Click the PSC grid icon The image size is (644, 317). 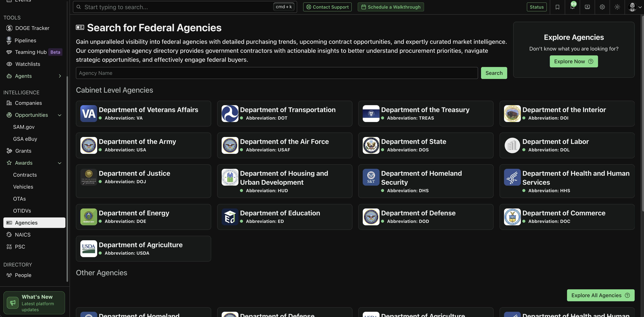tap(9, 247)
